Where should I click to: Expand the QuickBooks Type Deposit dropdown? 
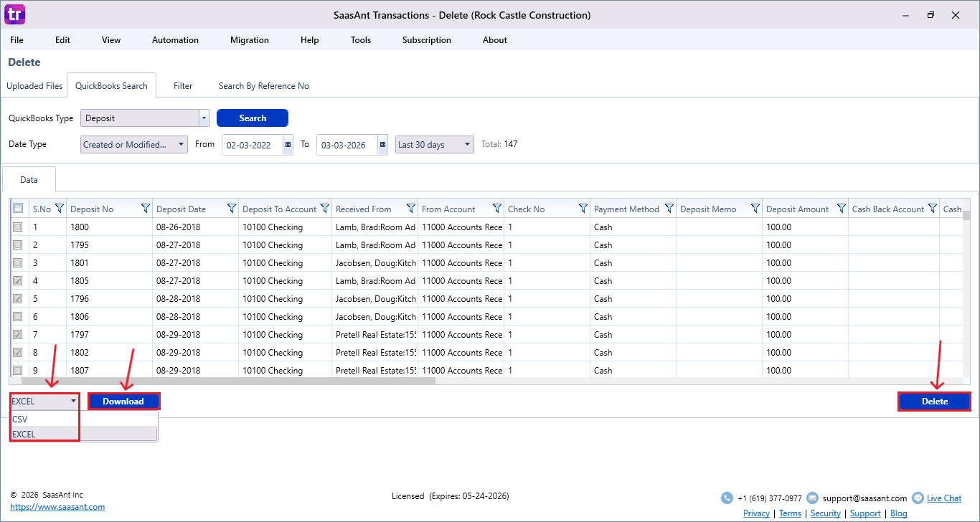204,118
